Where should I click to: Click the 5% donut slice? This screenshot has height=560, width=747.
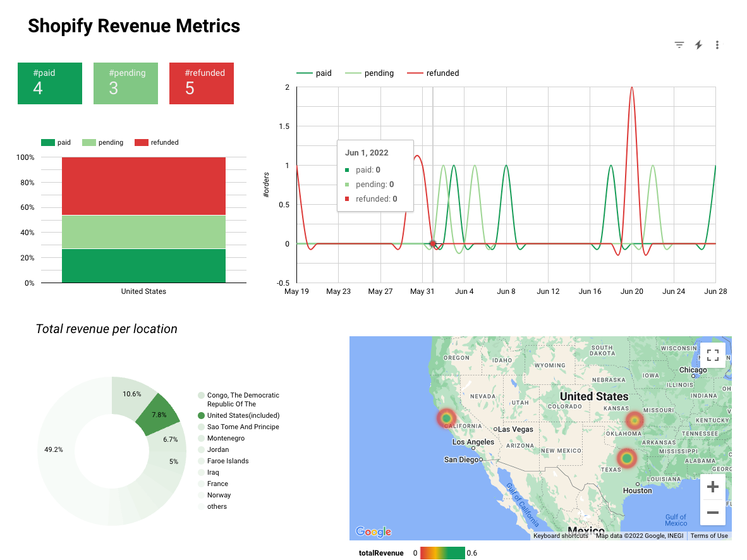click(173, 461)
